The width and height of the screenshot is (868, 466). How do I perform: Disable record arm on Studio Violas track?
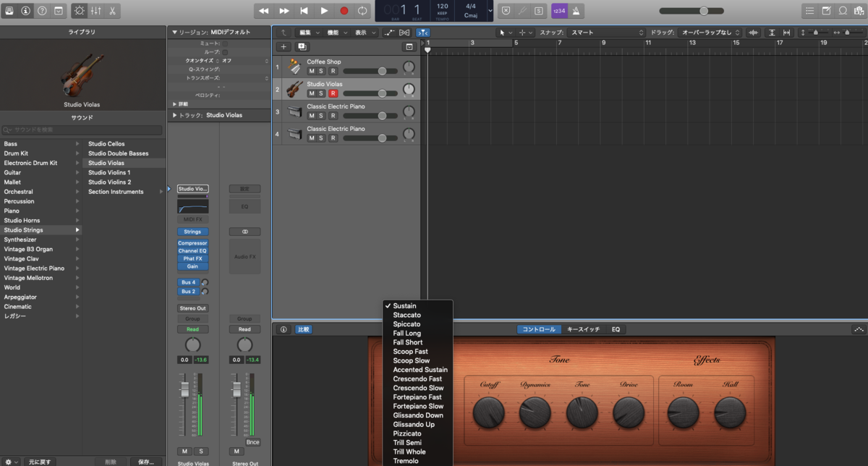(333, 93)
